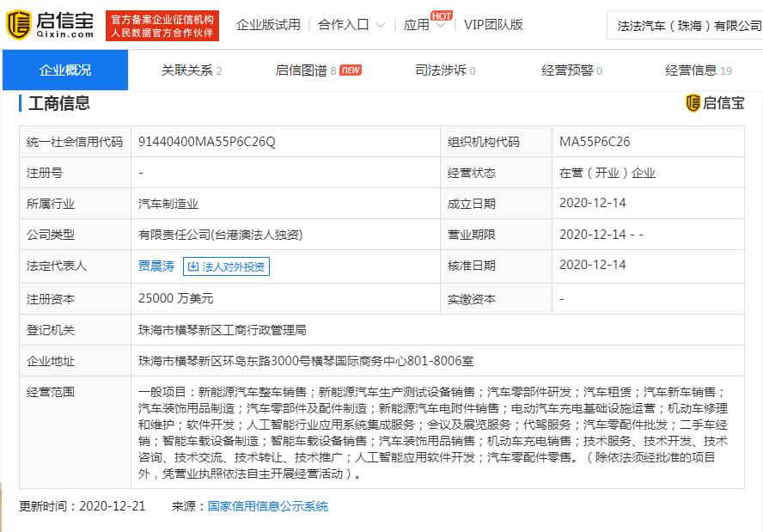Switch to the 经营信息 tab

tap(698, 70)
